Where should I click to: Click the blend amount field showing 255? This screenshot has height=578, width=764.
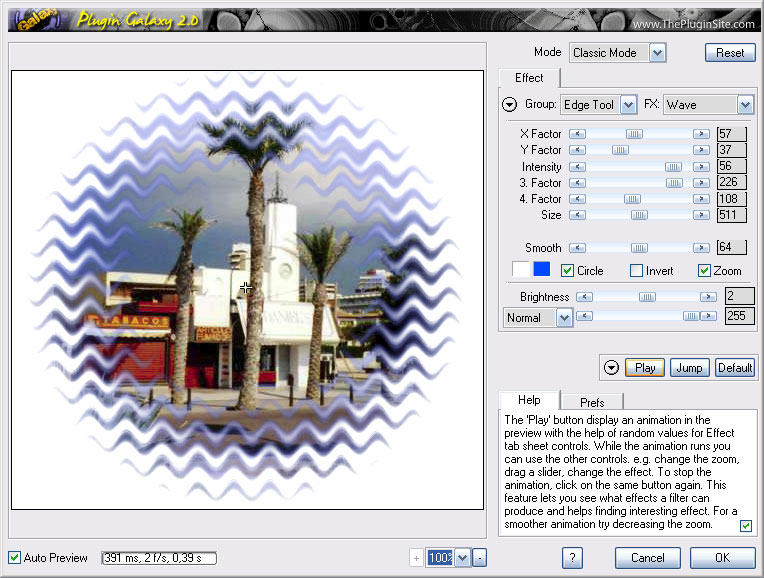click(x=740, y=316)
